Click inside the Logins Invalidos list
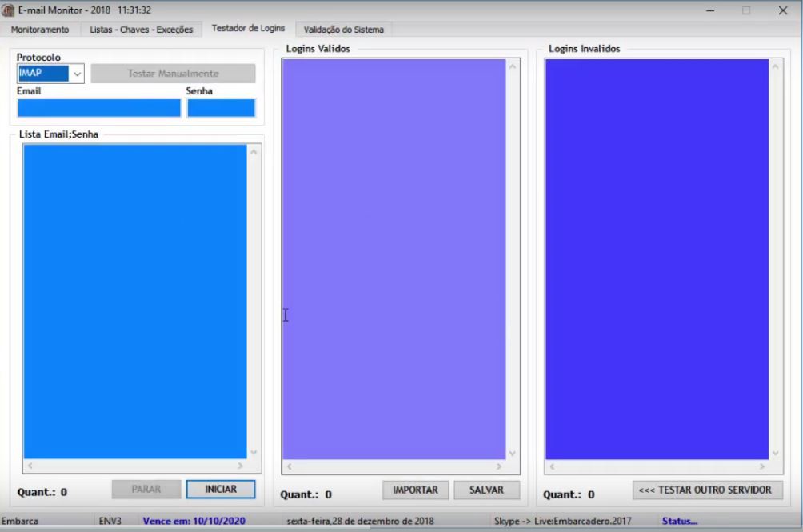 coord(656,256)
